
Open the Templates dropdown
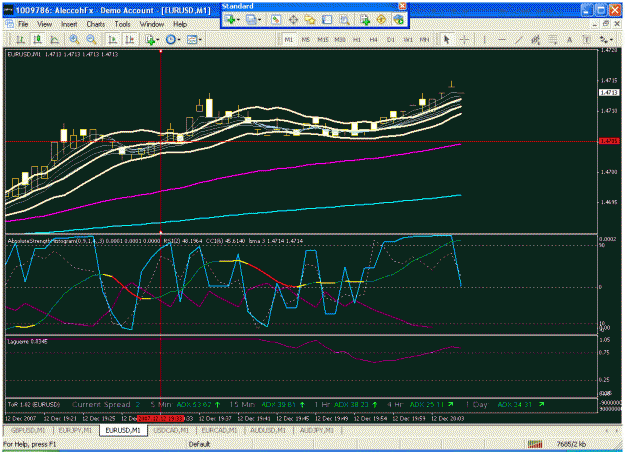point(194,39)
